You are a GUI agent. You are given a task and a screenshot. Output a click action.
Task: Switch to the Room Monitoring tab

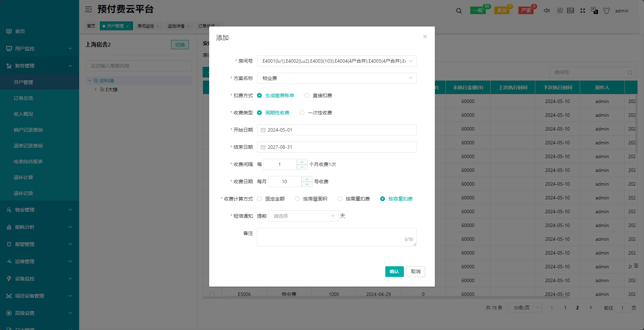[x=146, y=26]
